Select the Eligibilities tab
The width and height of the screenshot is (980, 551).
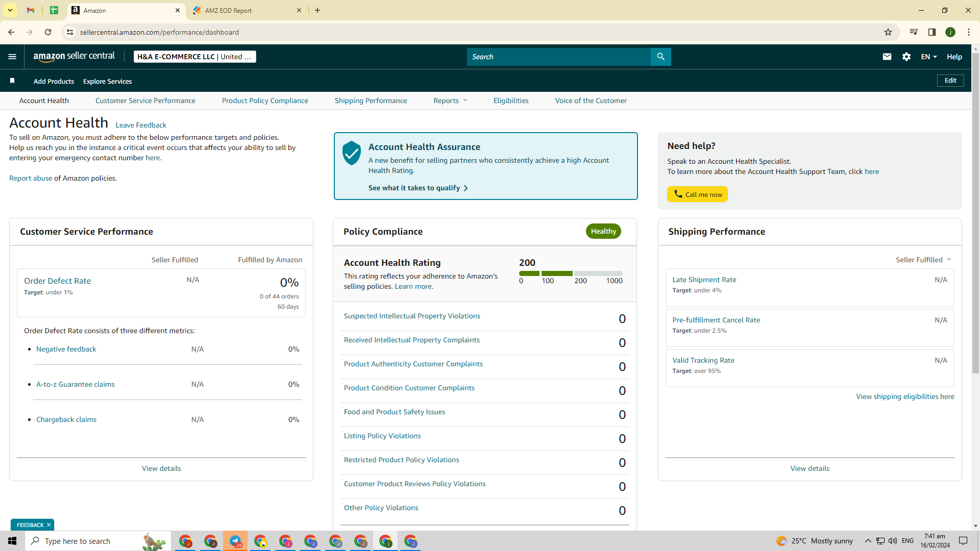tap(511, 101)
